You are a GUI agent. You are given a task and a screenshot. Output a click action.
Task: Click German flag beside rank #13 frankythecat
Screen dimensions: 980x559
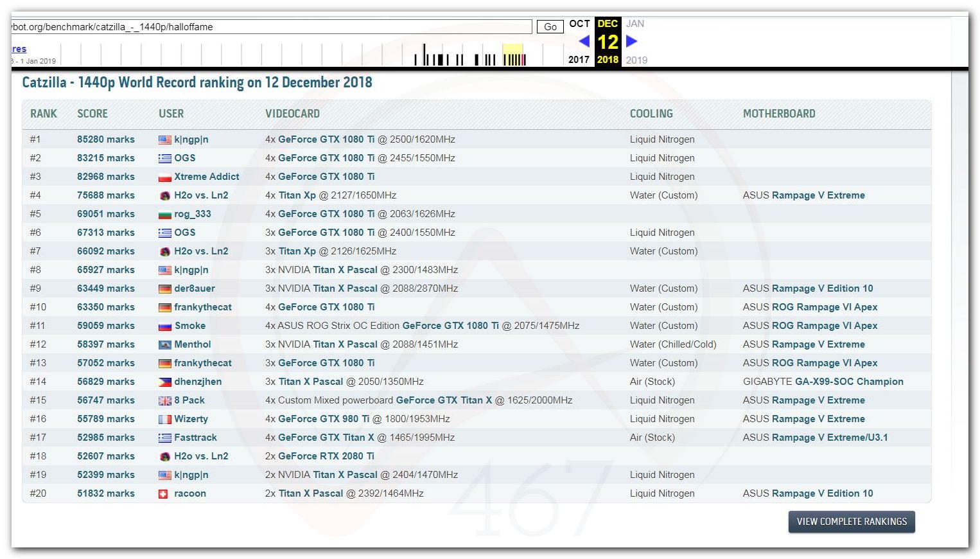[x=165, y=364]
